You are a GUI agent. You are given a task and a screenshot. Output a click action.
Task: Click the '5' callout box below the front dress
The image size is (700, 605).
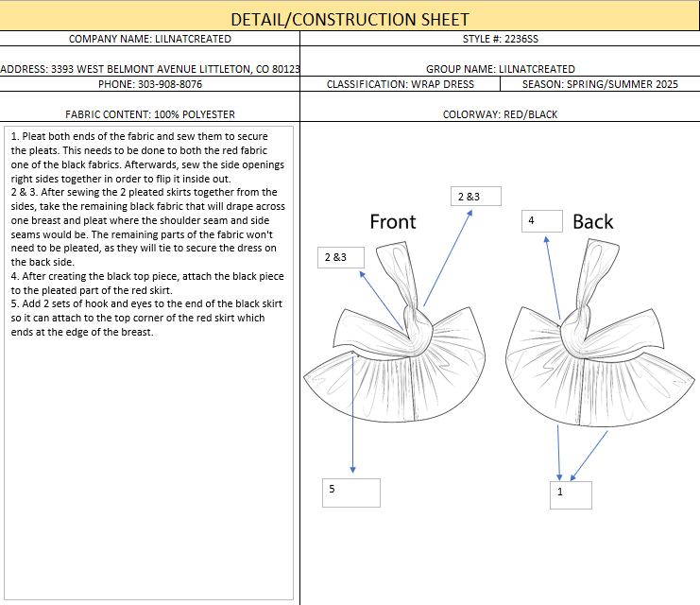coord(351,493)
